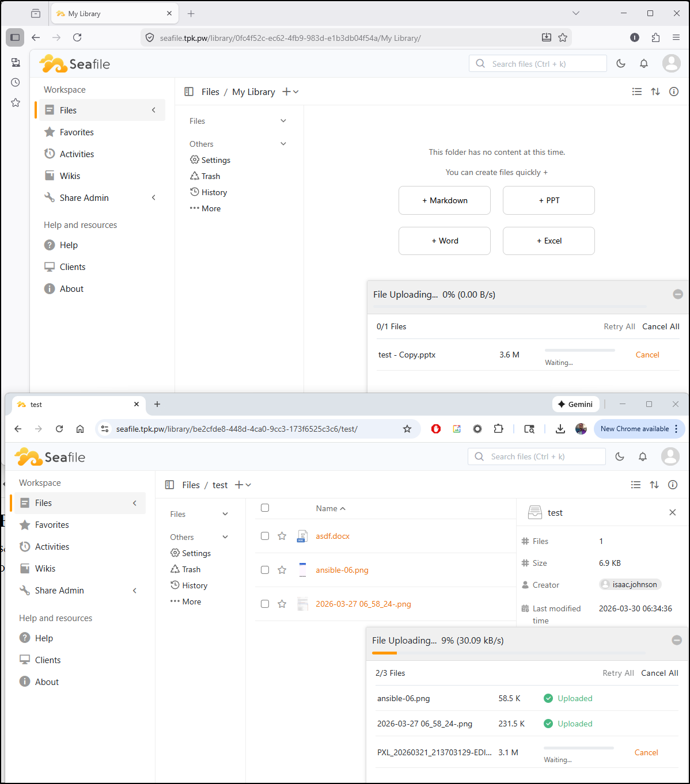Switch view mode icon in My Library toolbar
The width and height of the screenshot is (690, 784).
[636, 92]
